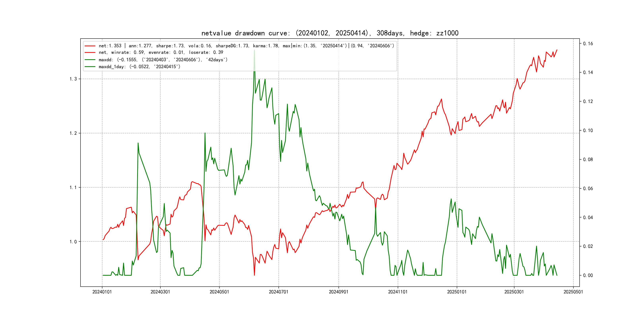The height and width of the screenshot is (322, 644).
Task: Click green swatch beside maxdd_1day legend entry
Action: pos(90,67)
